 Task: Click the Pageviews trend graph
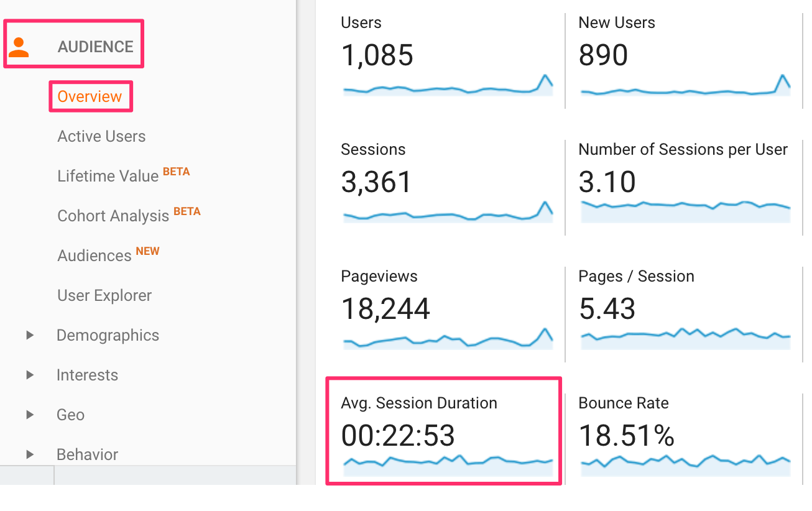coord(448,341)
